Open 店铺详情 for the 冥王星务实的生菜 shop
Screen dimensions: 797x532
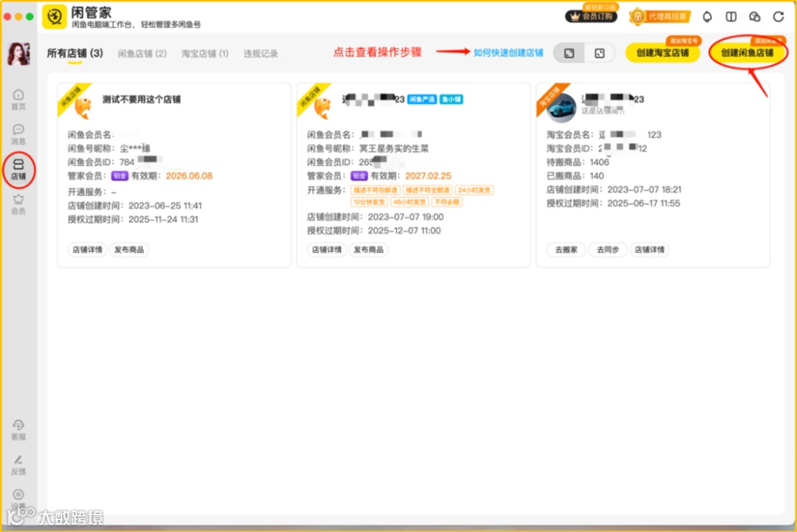(327, 249)
